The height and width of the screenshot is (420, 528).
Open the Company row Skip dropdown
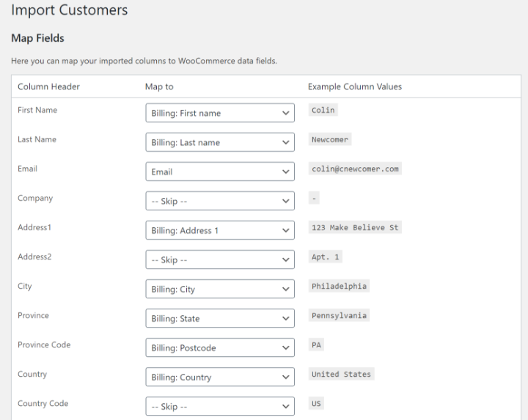click(x=220, y=201)
